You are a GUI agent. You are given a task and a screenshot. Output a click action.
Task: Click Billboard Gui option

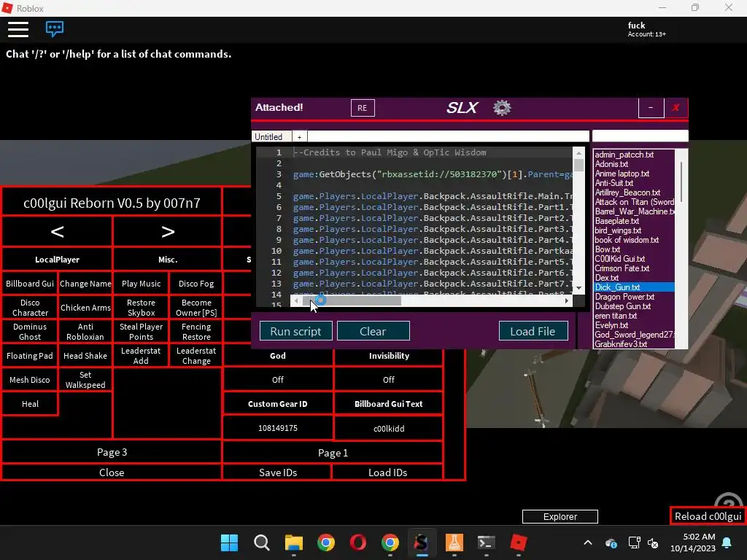point(30,284)
